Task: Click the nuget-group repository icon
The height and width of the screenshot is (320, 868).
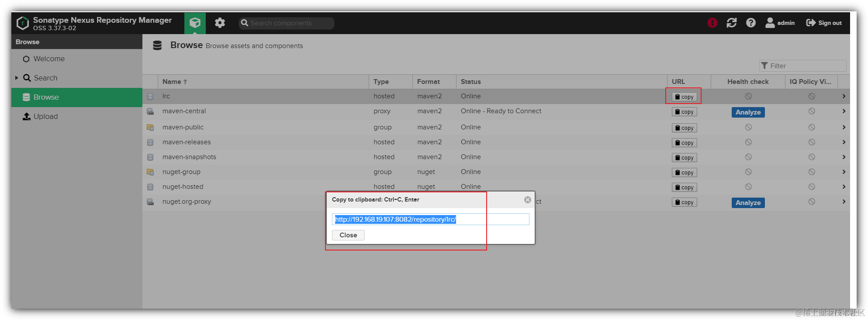Action: pyautogui.click(x=150, y=172)
